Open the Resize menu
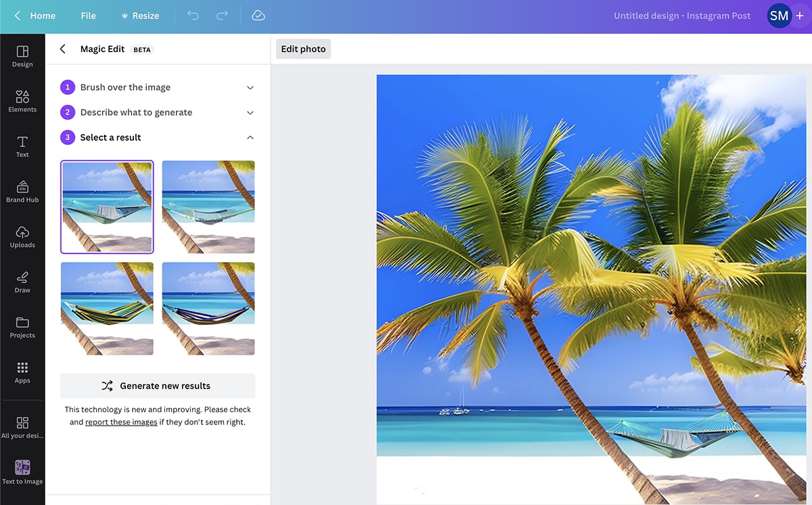Image resolution: width=812 pixels, height=505 pixels. [139, 16]
